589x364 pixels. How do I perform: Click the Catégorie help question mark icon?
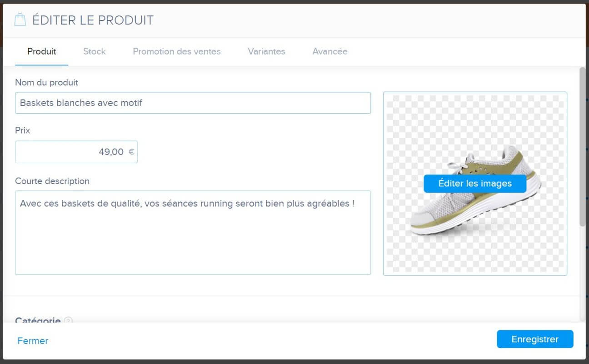tap(68, 321)
